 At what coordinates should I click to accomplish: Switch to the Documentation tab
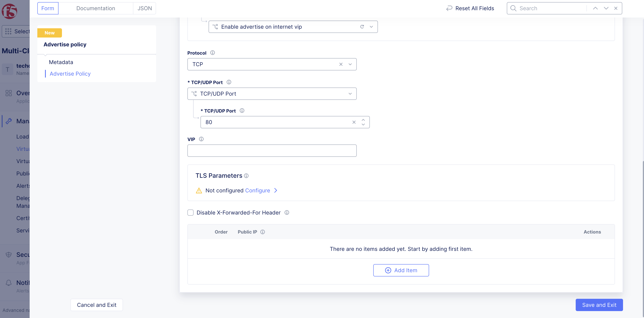(x=95, y=8)
